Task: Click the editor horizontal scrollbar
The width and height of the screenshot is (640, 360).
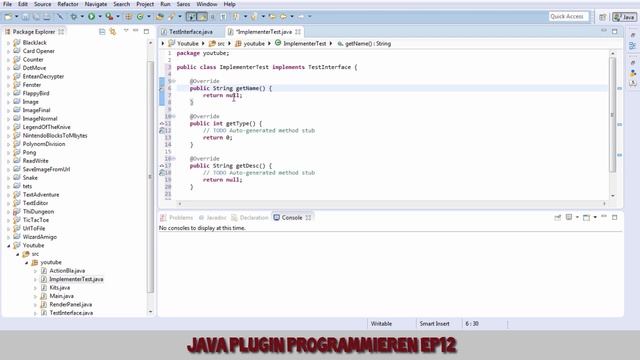Action: tap(391, 203)
